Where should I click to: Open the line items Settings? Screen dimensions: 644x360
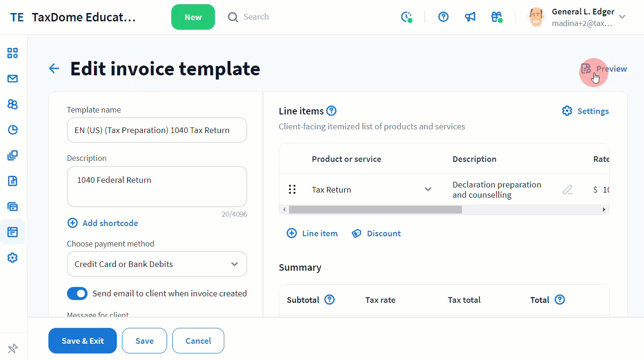point(585,111)
